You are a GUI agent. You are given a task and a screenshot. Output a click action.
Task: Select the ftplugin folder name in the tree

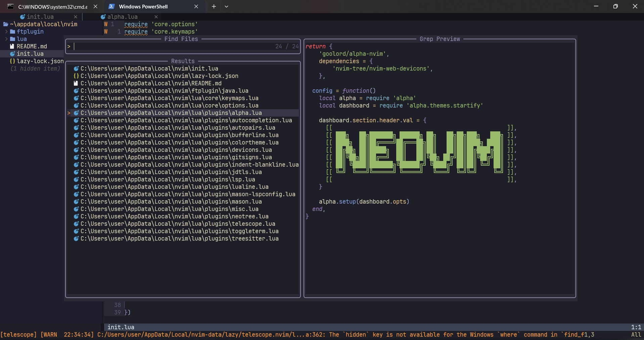click(30, 32)
